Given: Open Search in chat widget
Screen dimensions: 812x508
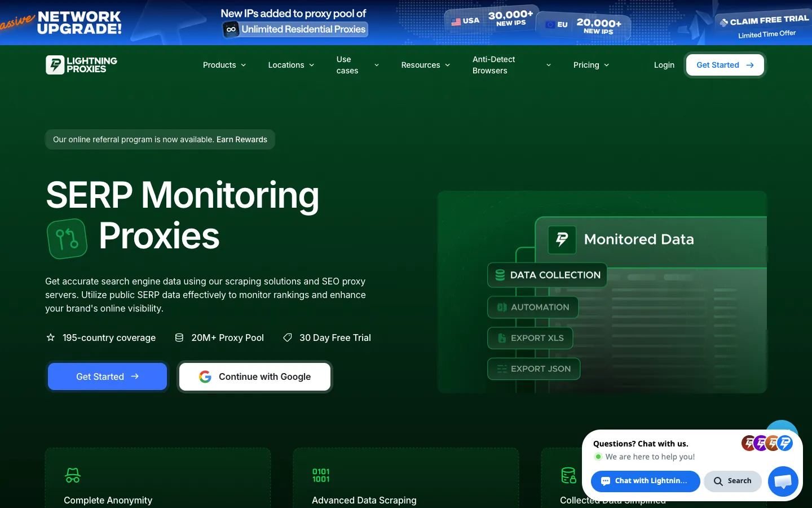Looking at the screenshot, I should 732,481.
